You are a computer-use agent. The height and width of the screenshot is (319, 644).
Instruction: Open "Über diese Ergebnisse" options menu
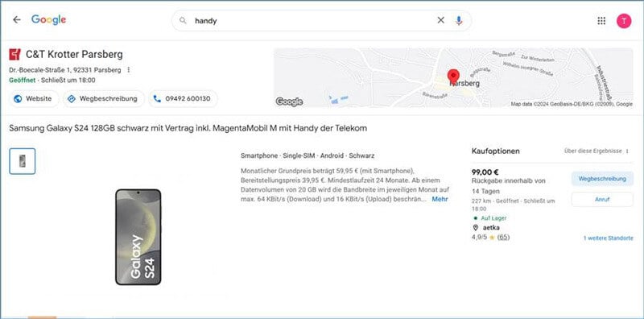(627, 151)
